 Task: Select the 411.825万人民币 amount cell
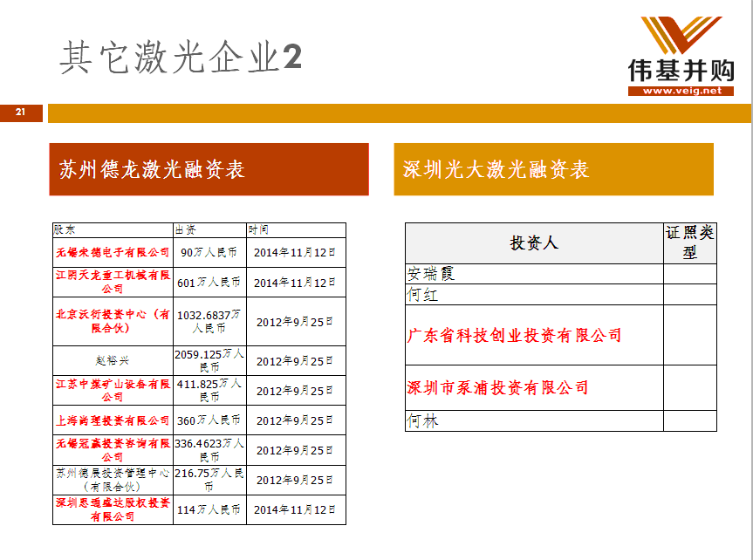209,391
